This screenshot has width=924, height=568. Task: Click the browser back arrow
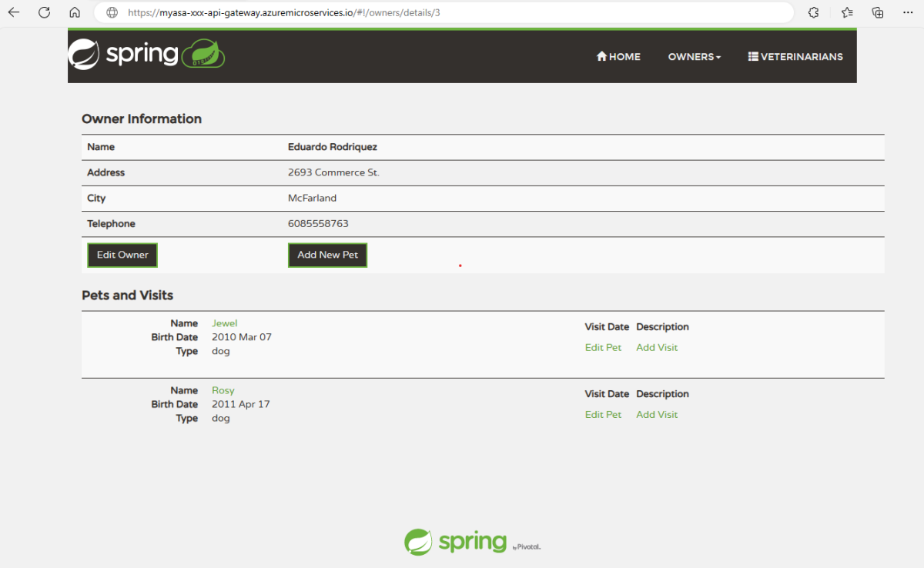(14, 12)
